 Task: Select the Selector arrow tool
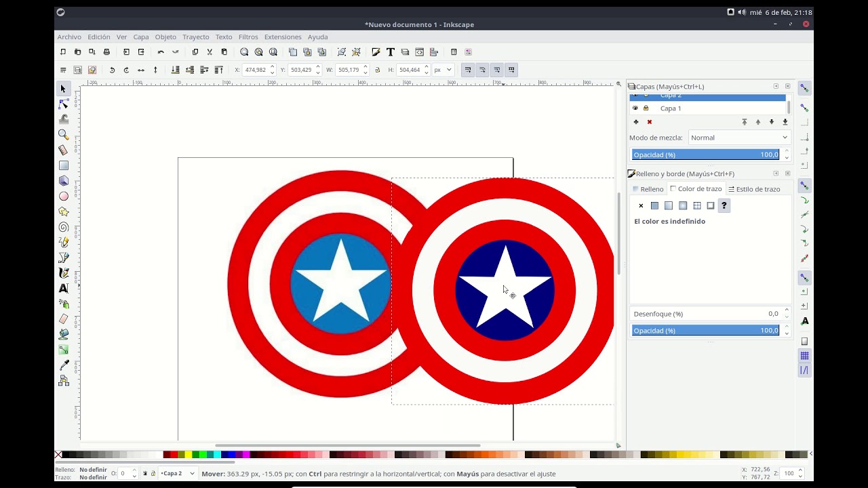63,89
